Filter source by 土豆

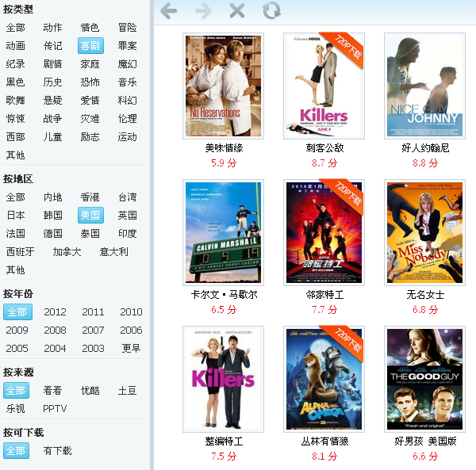coord(128,390)
